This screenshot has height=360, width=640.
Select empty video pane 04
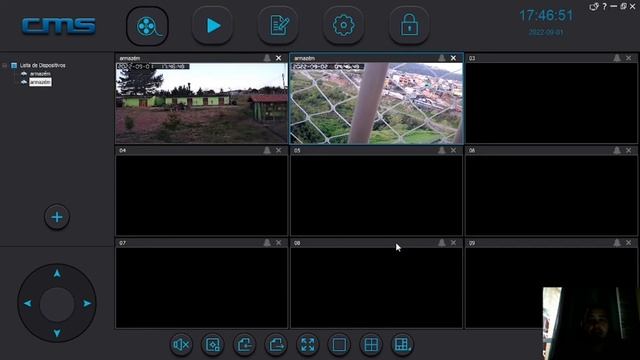click(x=202, y=195)
